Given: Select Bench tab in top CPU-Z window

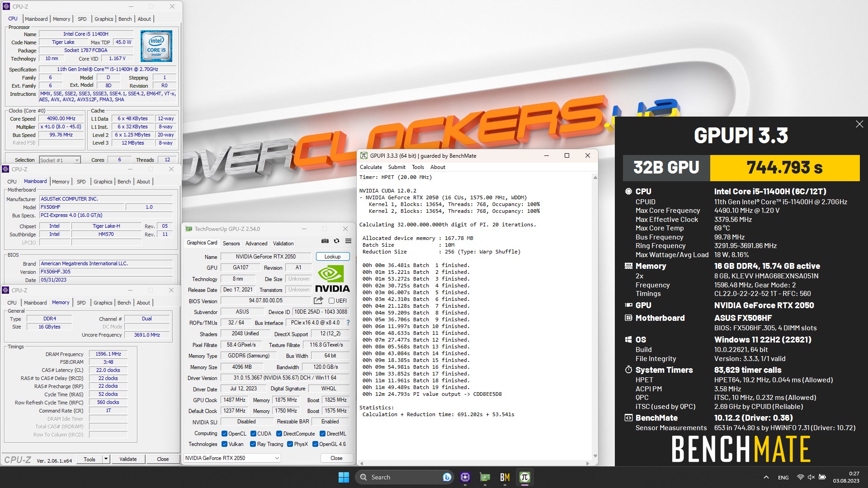Looking at the screenshot, I should pos(125,19).
